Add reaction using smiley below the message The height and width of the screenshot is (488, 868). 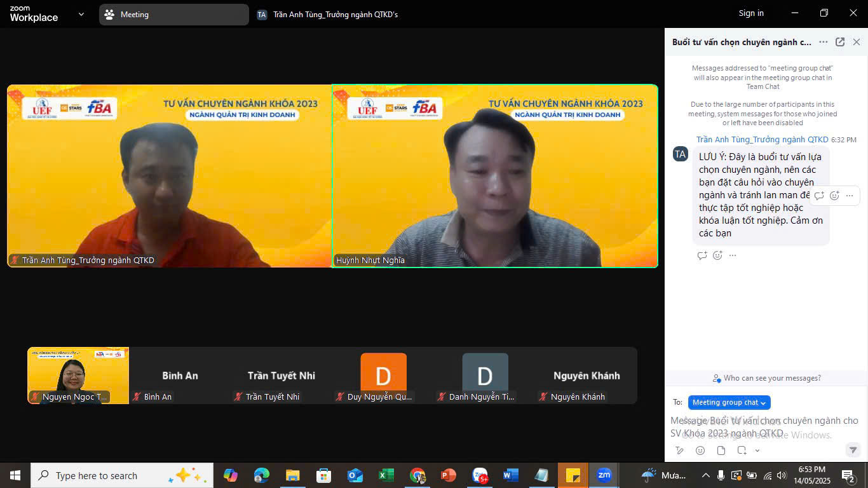coord(717,255)
